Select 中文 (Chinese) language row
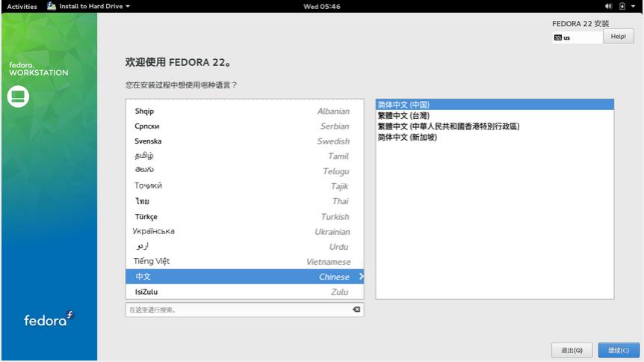The image size is (644, 362). (x=245, y=277)
